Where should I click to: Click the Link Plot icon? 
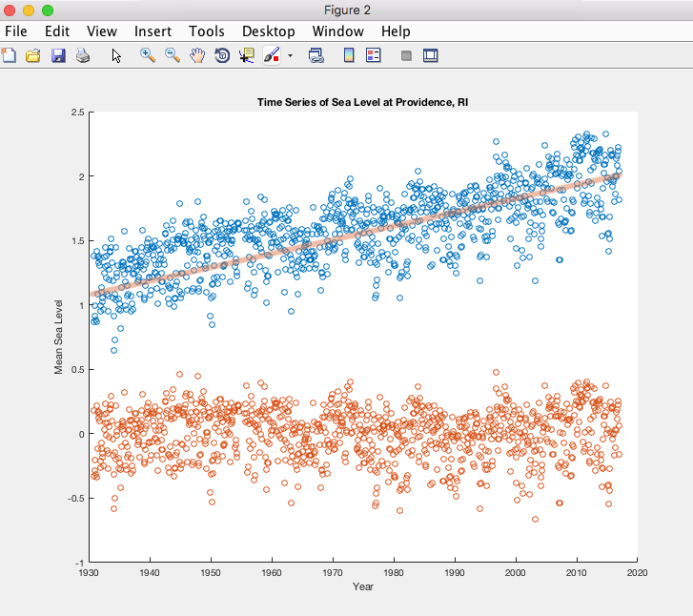pos(316,55)
